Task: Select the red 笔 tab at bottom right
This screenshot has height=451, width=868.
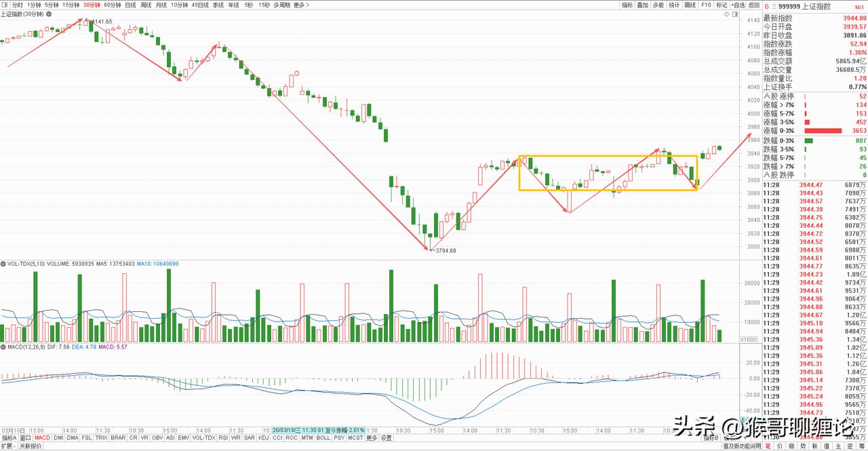Action: coord(768,446)
